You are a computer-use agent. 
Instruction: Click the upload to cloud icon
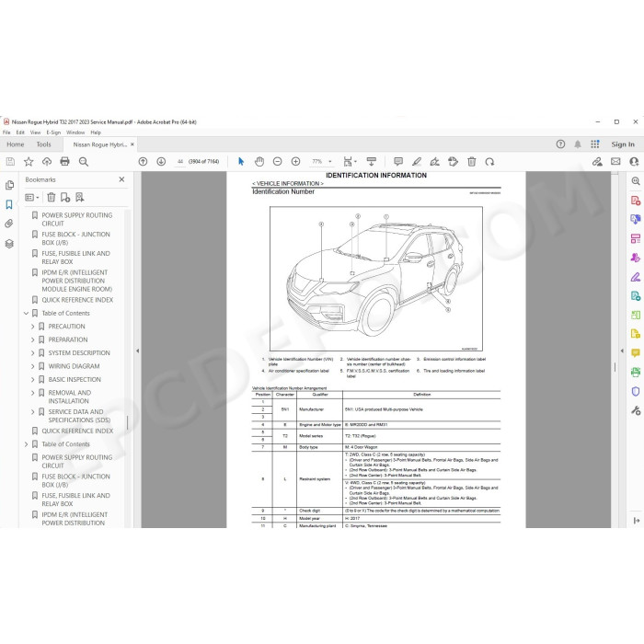tap(47, 161)
